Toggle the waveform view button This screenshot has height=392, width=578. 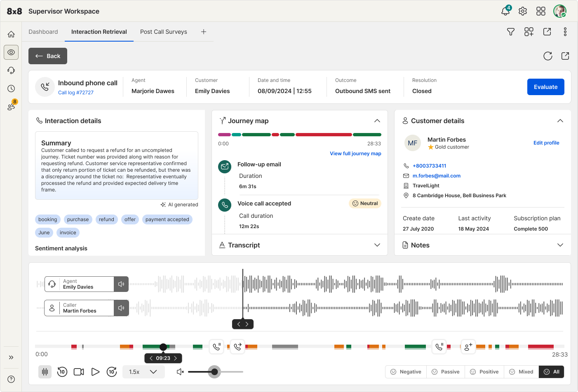(45, 372)
